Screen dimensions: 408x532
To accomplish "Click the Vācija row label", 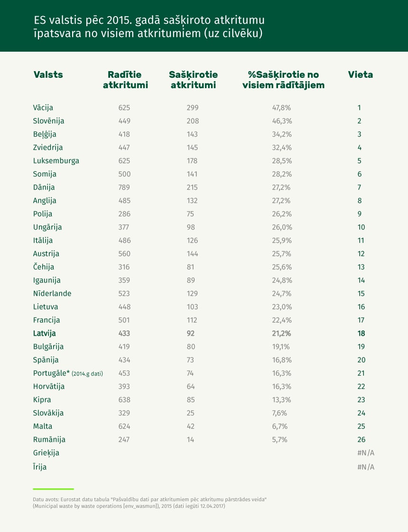I will [x=43, y=108].
